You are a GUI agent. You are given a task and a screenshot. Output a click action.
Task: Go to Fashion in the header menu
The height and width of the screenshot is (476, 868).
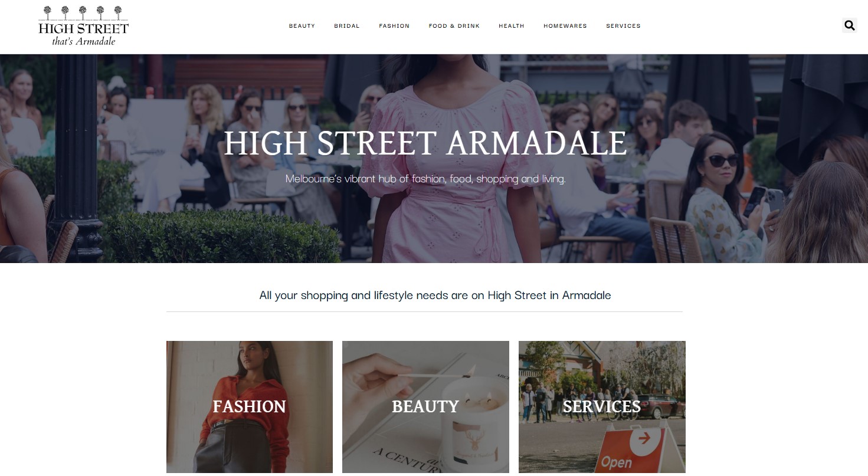click(x=394, y=26)
